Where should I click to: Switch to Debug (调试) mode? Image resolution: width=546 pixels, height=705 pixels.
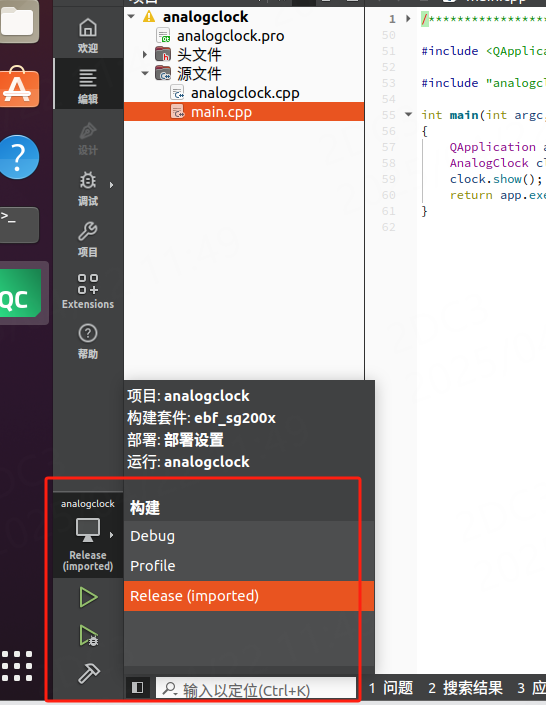coord(88,189)
